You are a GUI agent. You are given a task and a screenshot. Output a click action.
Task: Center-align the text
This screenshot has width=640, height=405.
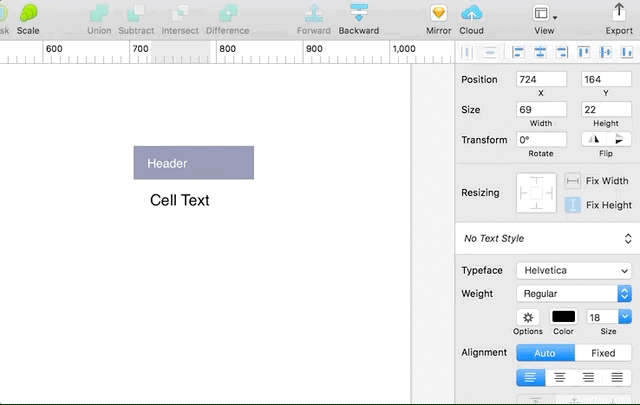coord(560,378)
